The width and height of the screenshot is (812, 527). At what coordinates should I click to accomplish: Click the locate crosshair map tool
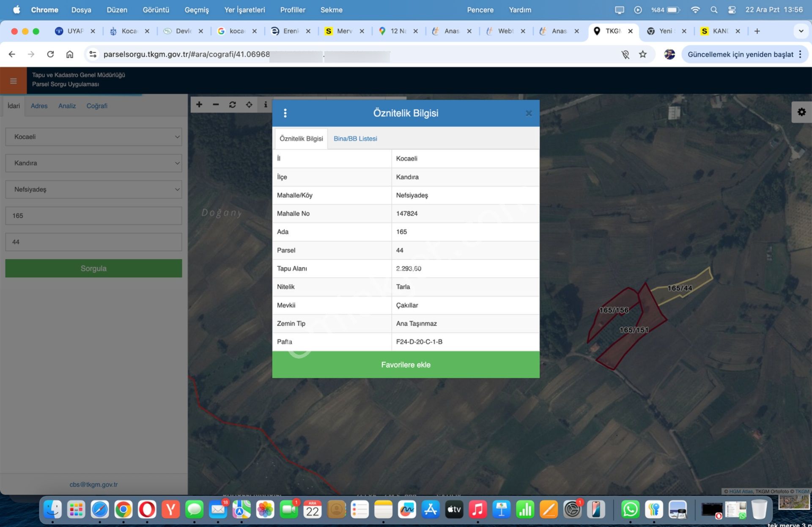click(249, 104)
